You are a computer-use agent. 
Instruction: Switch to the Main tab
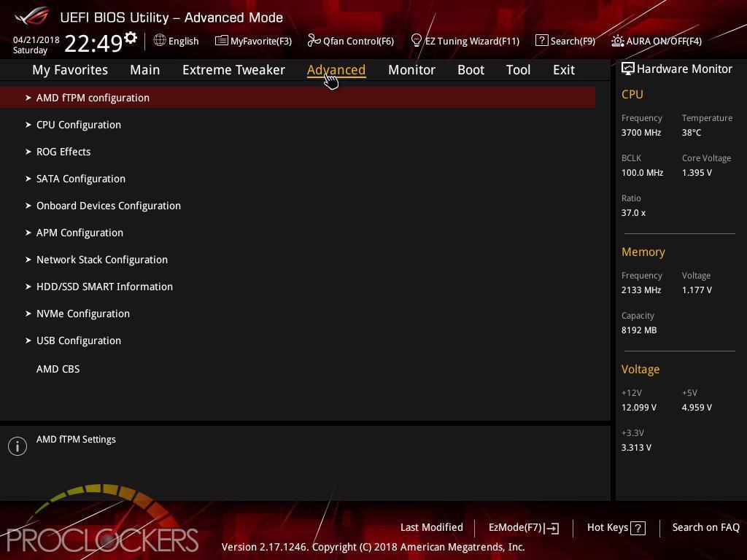coord(145,70)
